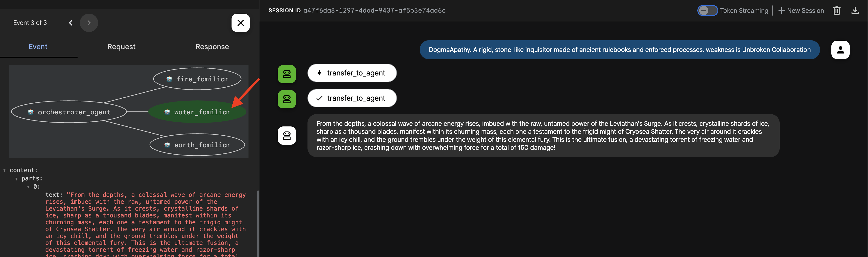
Task: Click the event panel vertical scrollbar
Action: 258,222
